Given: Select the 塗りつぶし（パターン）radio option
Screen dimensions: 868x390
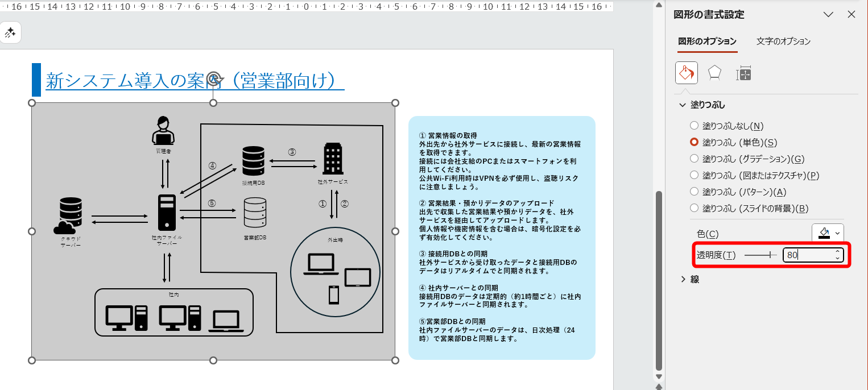Looking at the screenshot, I should (x=695, y=191).
